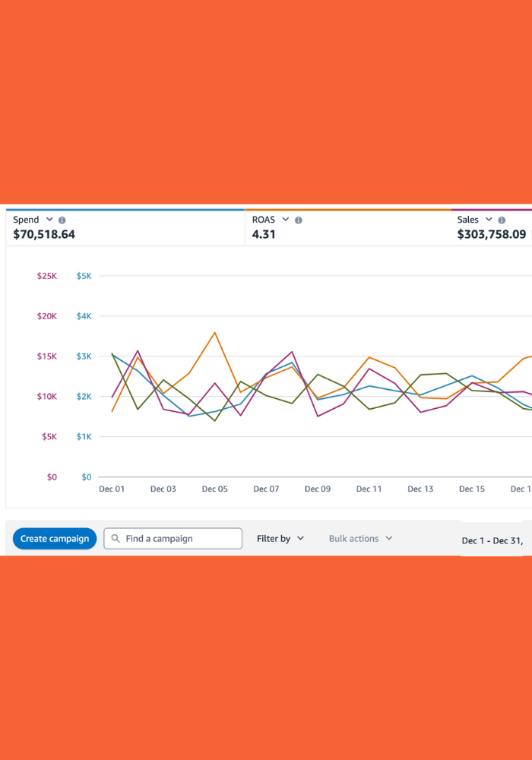Viewport: 532px width, 760px height.
Task: Click the magnifier icon in campaign search
Action: pyautogui.click(x=116, y=539)
